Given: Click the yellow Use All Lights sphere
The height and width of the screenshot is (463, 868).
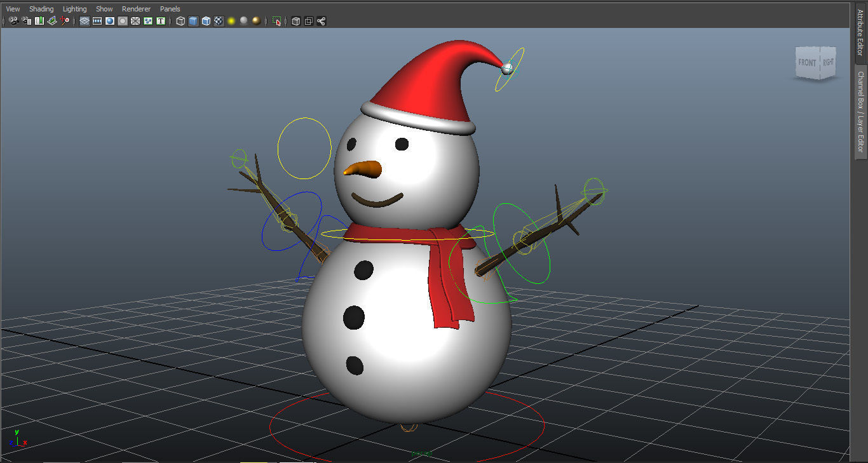Looking at the screenshot, I should tap(231, 21).
